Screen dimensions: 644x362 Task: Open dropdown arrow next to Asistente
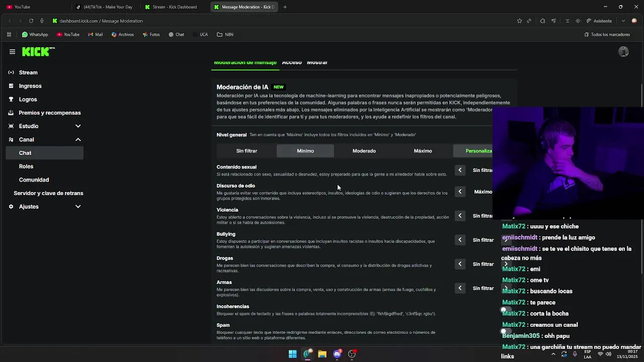(623, 21)
